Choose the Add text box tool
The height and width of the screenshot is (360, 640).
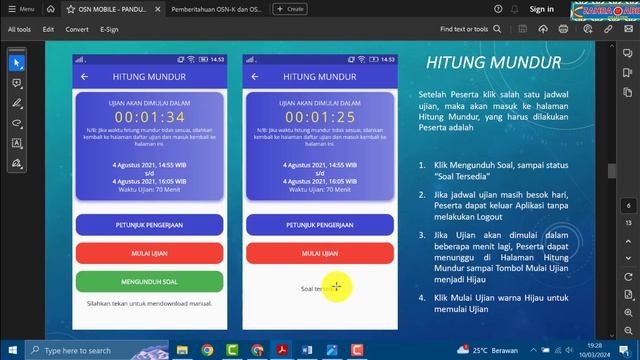click(17, 143)
